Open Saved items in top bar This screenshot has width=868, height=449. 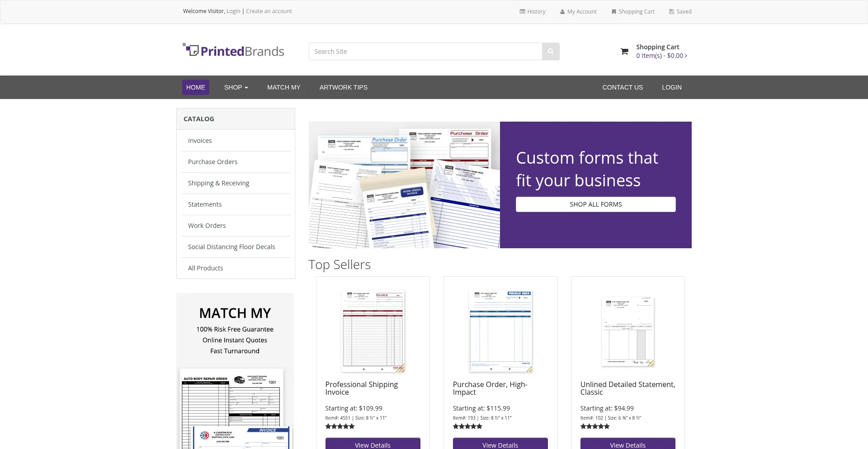[x=680, y=12]
